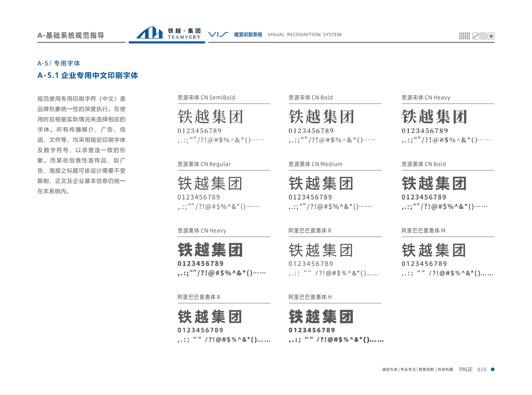
Task: Click the font label '思源黑体 CN Regular'
Action: [204, 164]
